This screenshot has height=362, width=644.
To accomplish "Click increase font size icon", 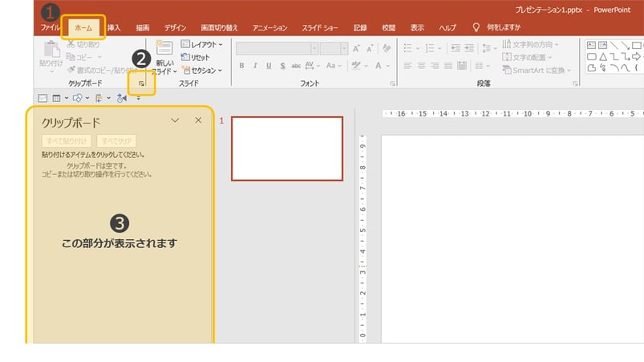I will [x=356, y=48].
